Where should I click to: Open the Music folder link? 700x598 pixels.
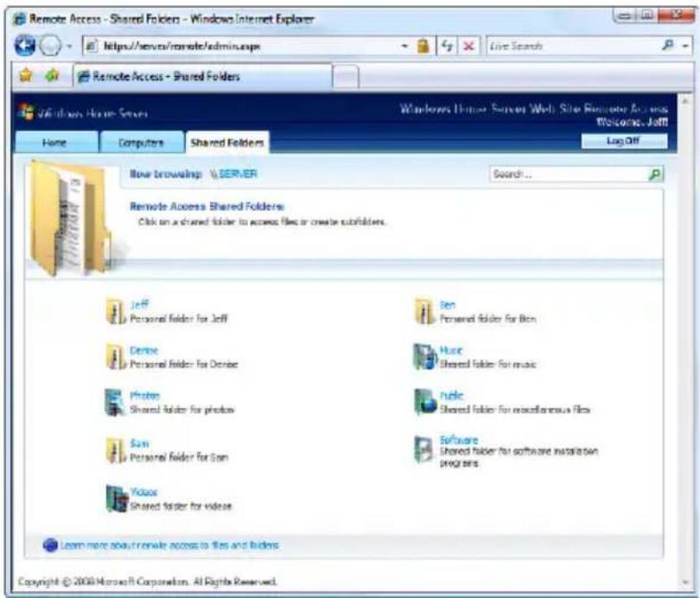pyautogui.click(x=451, y=350)
